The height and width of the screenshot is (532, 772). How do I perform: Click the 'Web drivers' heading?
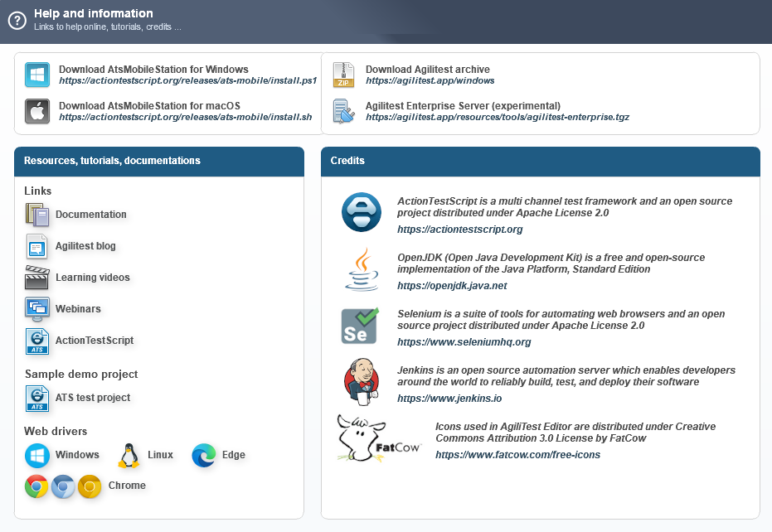(x=56, y=431)
